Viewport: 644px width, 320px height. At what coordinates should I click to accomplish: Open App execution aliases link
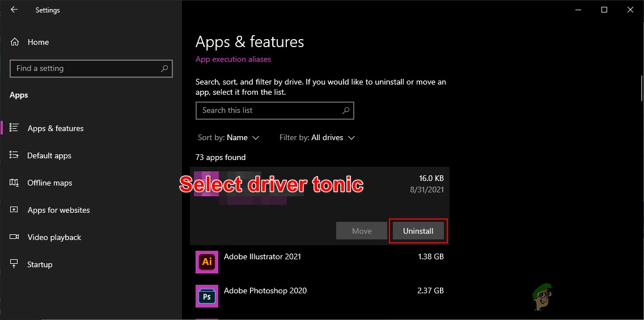(234, 59)
